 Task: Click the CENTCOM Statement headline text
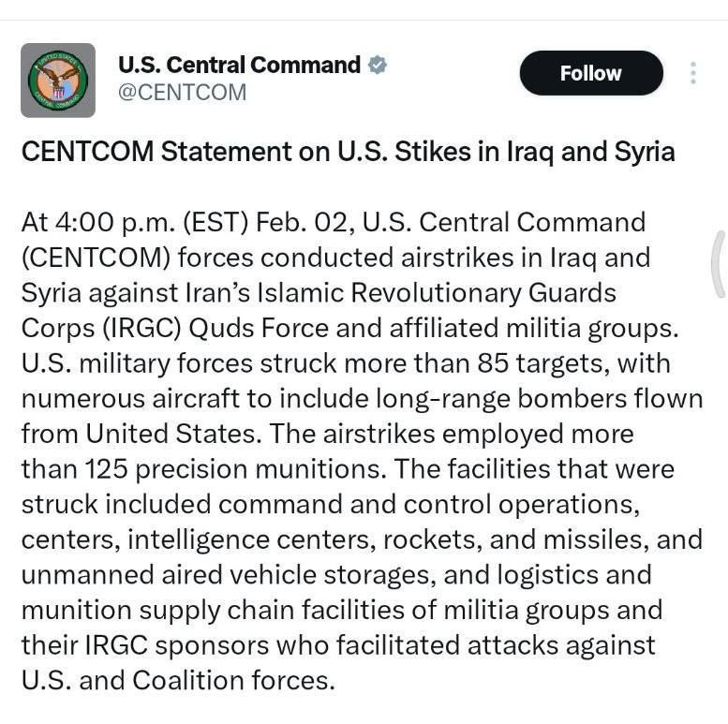[x=348, y=152]
